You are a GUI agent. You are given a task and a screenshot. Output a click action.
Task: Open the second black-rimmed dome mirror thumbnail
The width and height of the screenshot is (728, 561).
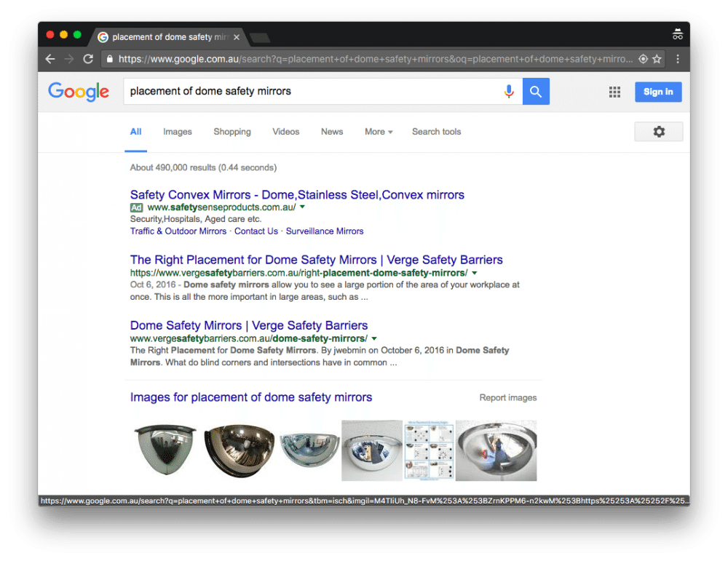click(x=240, y=450)
